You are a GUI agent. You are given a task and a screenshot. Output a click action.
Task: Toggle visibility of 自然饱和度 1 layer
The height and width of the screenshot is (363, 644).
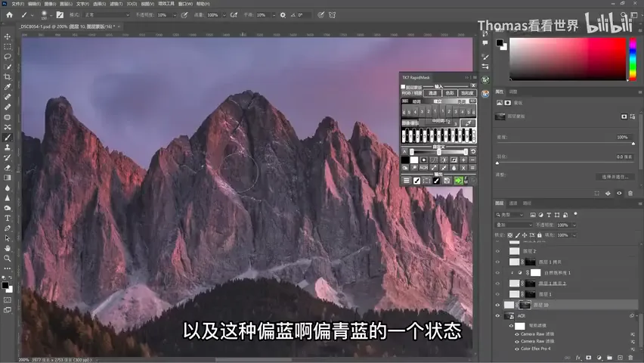[x=497, y=272]
